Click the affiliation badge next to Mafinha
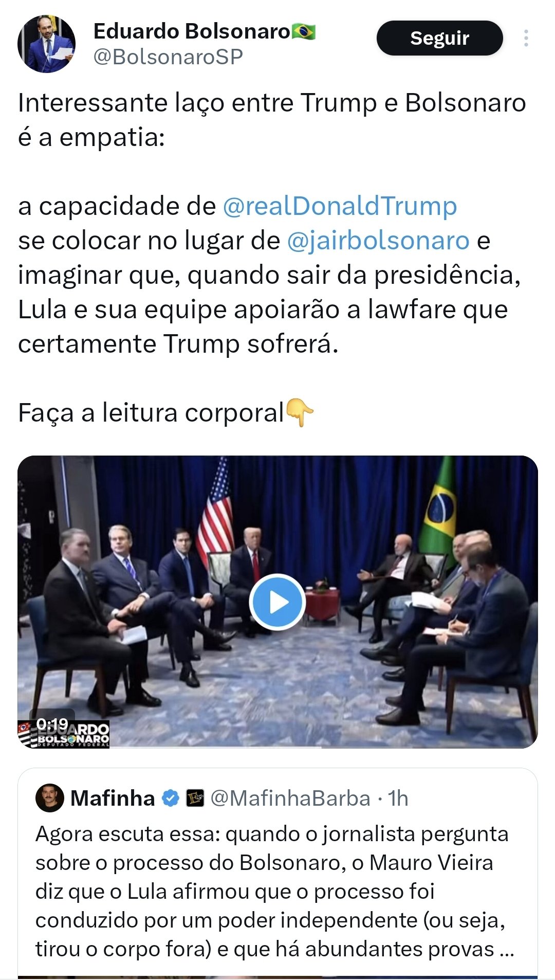Screen dimensions: 555x980 pyautogui.click(x=195, y=798)
